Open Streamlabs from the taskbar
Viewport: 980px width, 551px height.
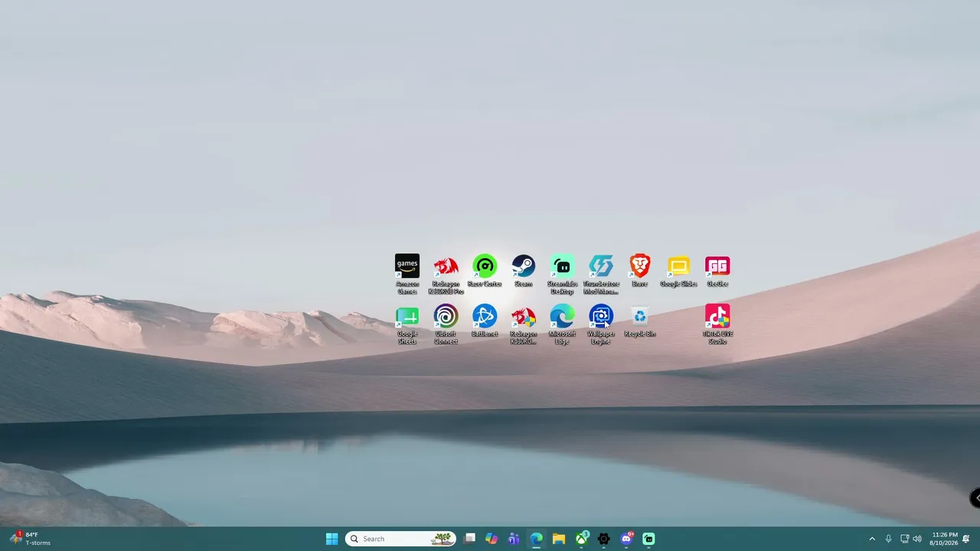pyautogui.click(x=648, y=539)
